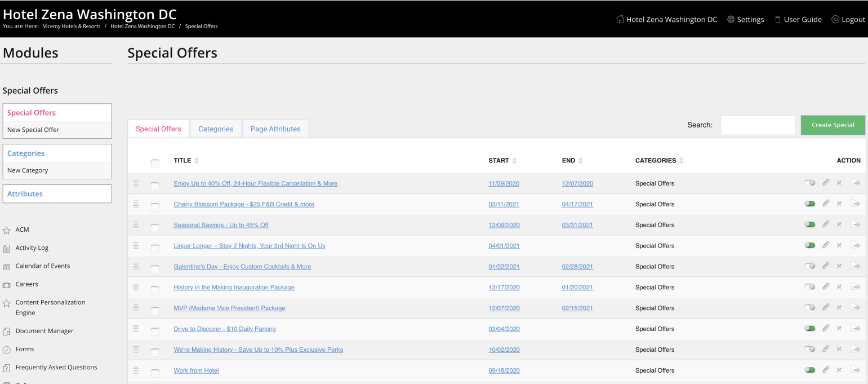Open ACM module star icon in sidebar
Viewport: 868px width, 384px height.
7,230
